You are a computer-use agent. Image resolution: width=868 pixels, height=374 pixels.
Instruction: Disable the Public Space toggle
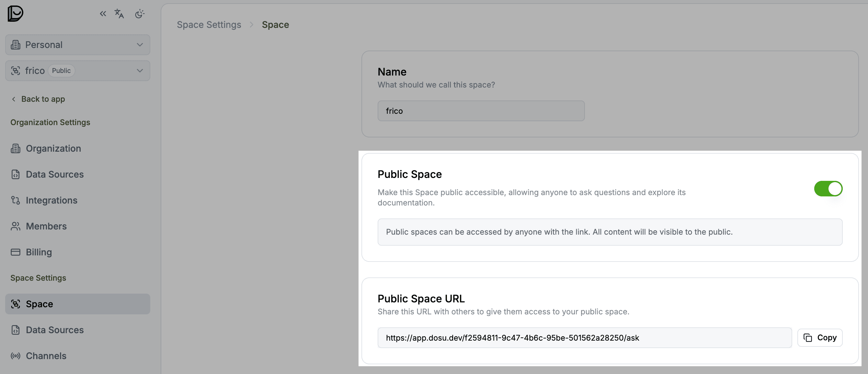coord(828,189)
